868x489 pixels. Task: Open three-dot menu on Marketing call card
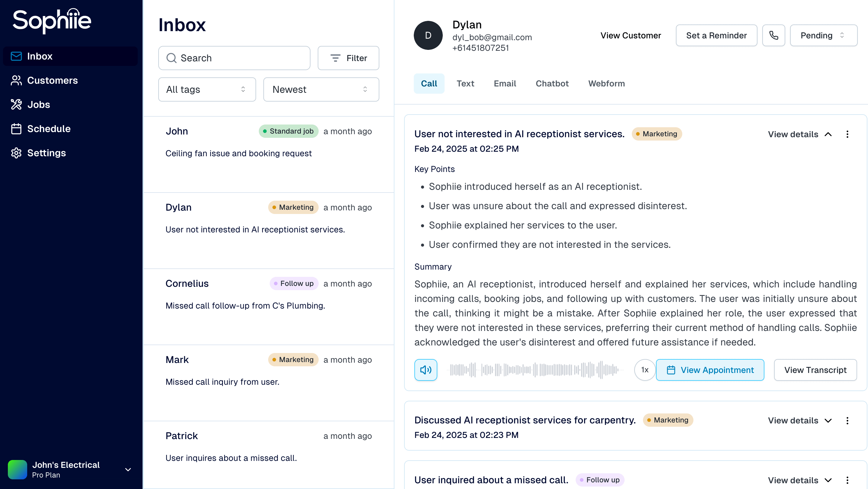pyautogui.click(x=847, y=134)
